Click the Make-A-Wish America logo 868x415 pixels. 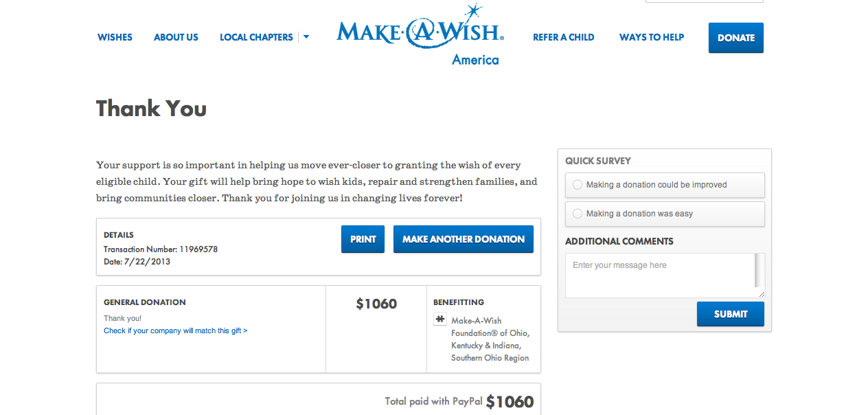(420, 36)
